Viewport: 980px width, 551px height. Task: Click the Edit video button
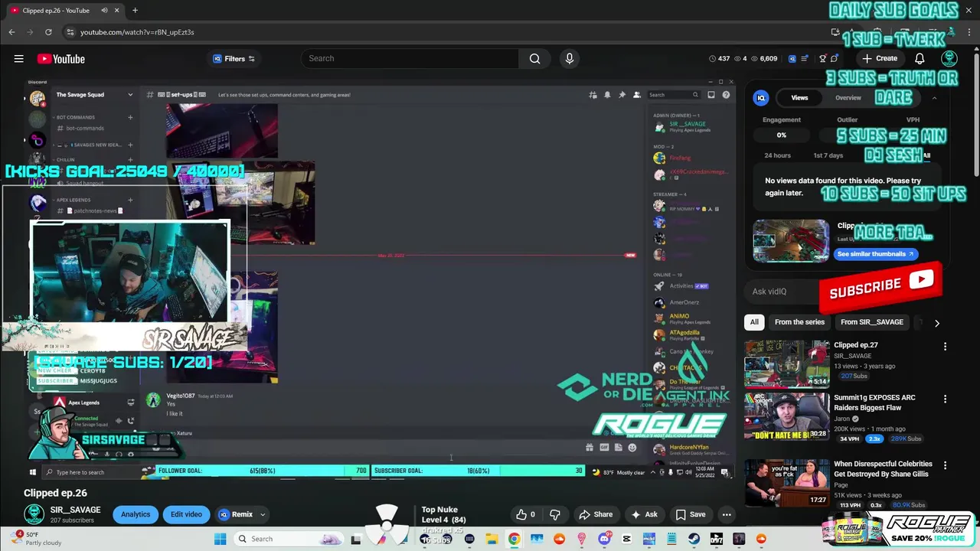click(x=186, y=514)
